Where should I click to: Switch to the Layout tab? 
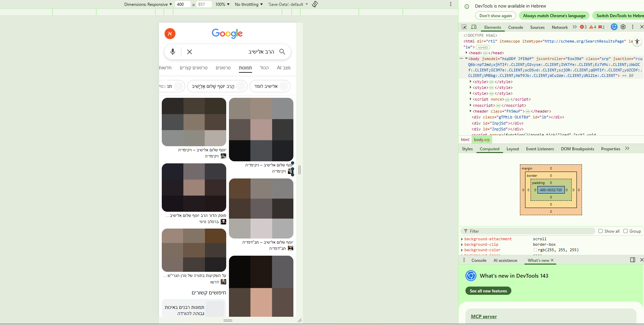pyautogui.click(x=512, y=149)
